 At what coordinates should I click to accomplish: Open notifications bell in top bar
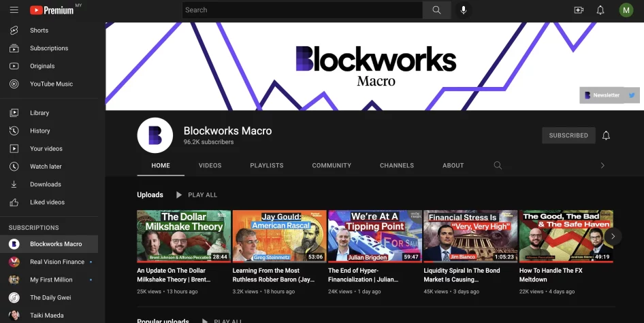point(600,10)
